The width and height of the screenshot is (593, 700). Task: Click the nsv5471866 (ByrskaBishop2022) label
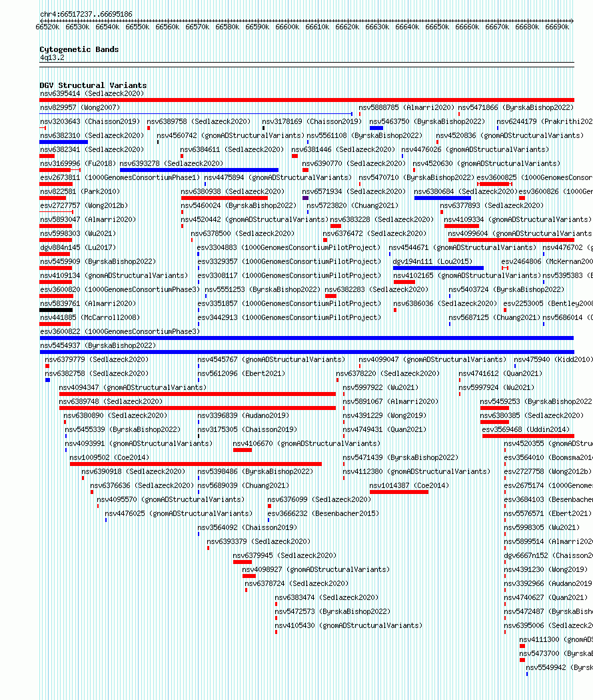[516, 107]
